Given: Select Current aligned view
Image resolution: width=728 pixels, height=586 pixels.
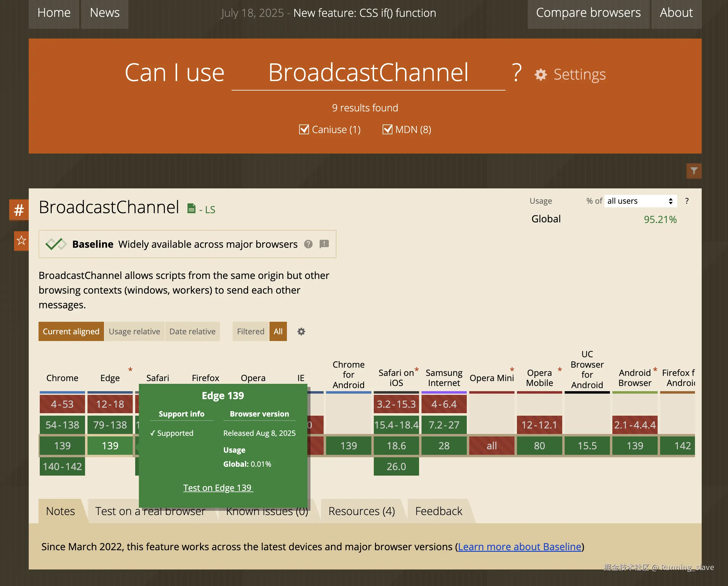Looking at the screenshot, I should click(x=71, y=332).
